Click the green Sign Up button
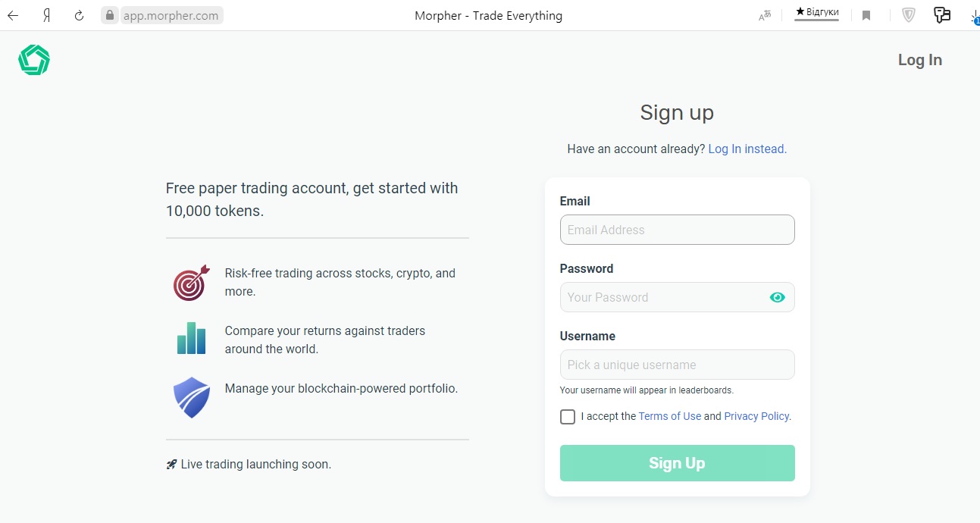The image size is (980, 523). tap(678, 463)
